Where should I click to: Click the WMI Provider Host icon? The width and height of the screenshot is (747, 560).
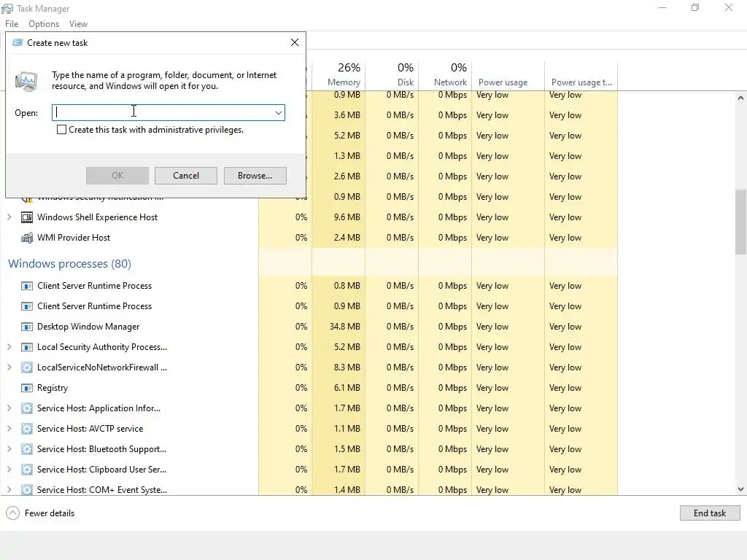point(27,238)
